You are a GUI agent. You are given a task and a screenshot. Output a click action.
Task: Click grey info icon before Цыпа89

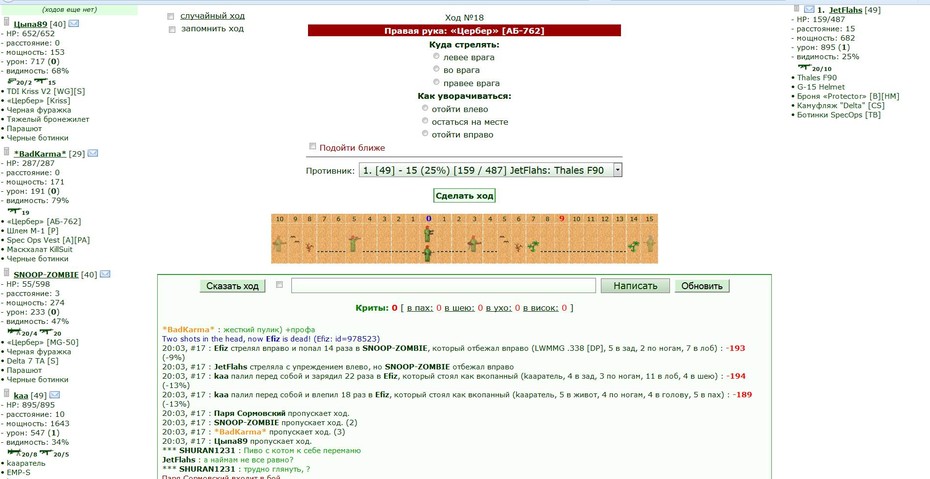7,23
